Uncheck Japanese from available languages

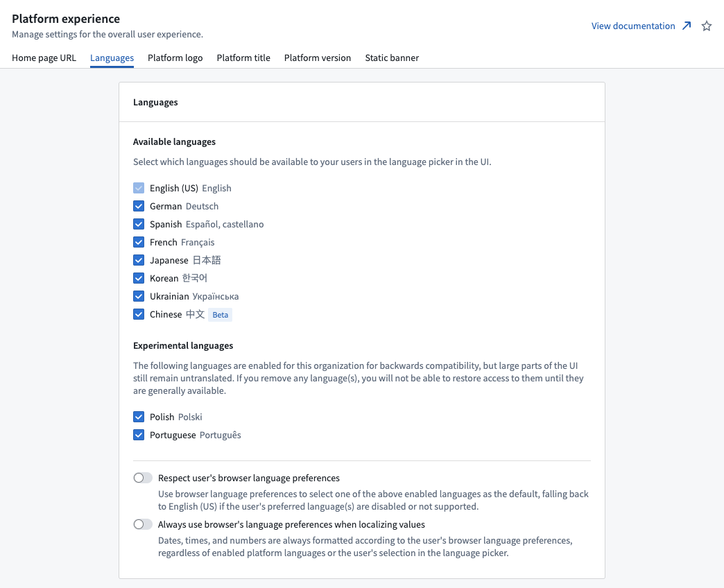coord(139,260)
